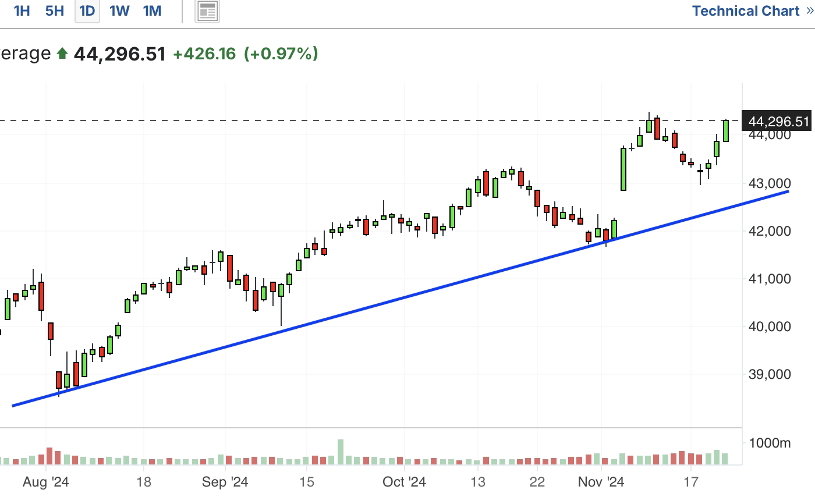Screen dimensions: 815x504
Task: Click the tallest volume bar in September
Action: (341, 452)
